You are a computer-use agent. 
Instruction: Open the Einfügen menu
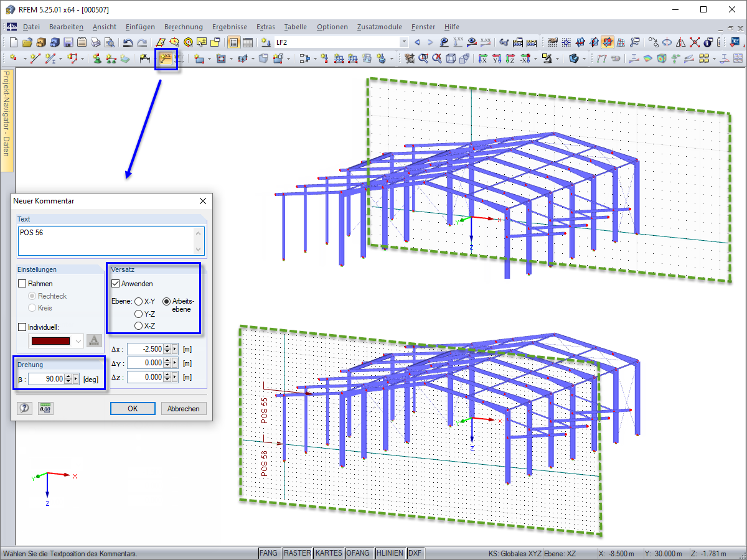[x=140, y=27]
